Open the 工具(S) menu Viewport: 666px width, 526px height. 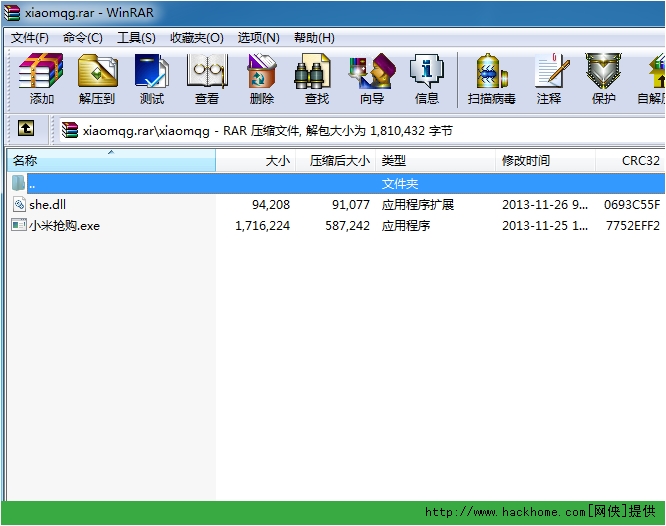(x=136, y=38)
